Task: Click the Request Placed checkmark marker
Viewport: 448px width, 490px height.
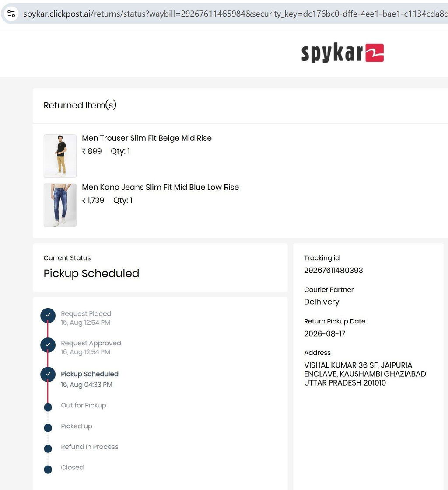Action: 48,316
